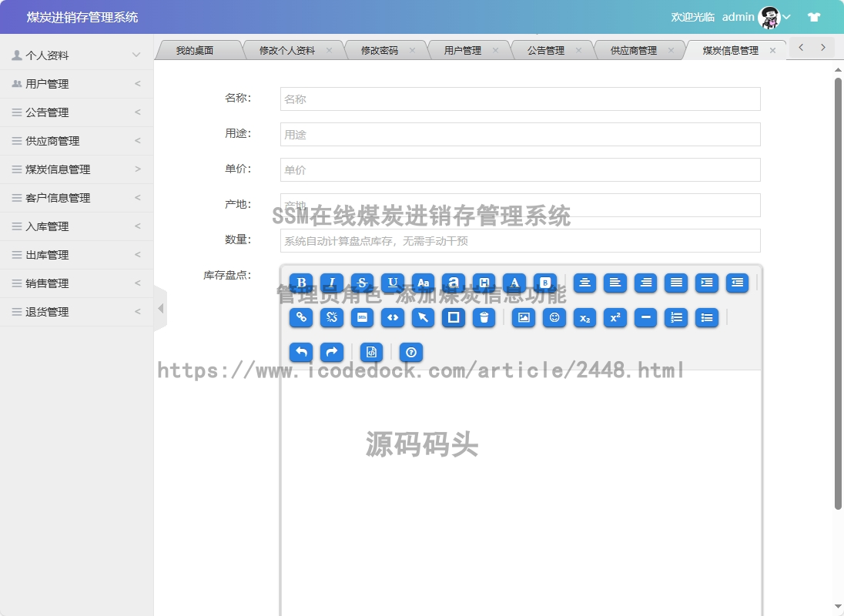Click the undo arrow in editor toolbar
The image size is (844, 616).
pos(301,352)
